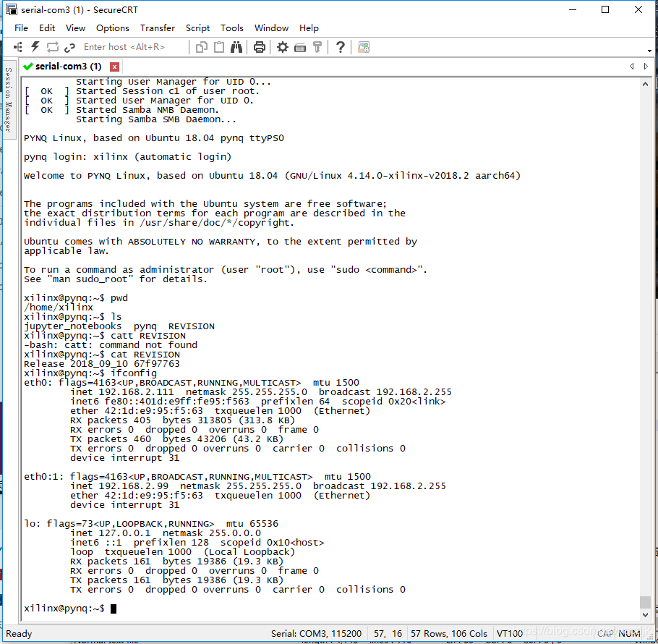
Task: Click the Quick Connect lightning icon
Action: click(x=35, y=47)
